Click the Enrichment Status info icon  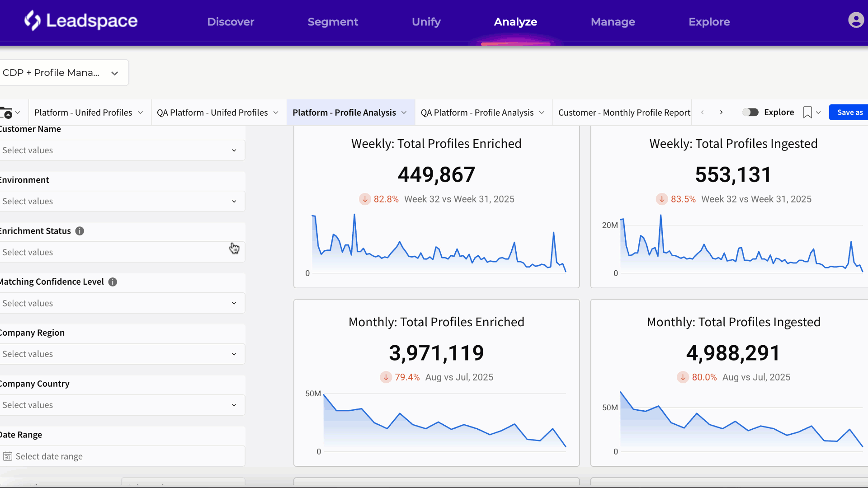click(x=80, y=231)
